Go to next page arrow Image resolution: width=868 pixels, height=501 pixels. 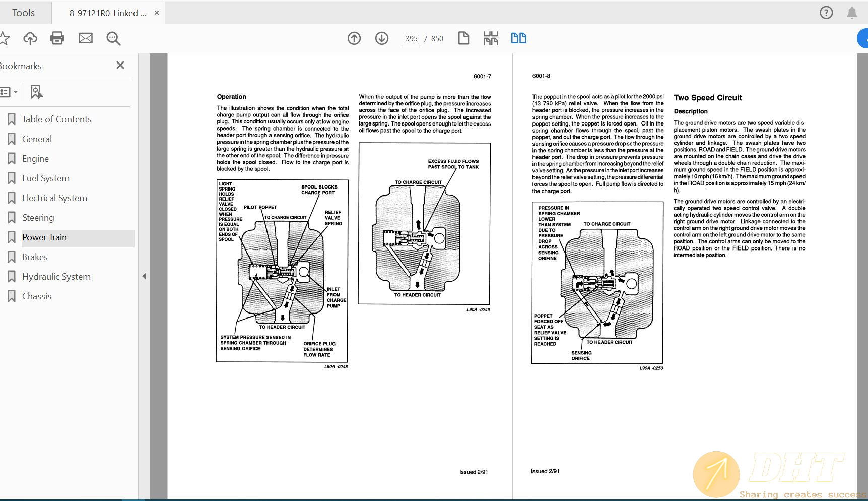(382, 38)
